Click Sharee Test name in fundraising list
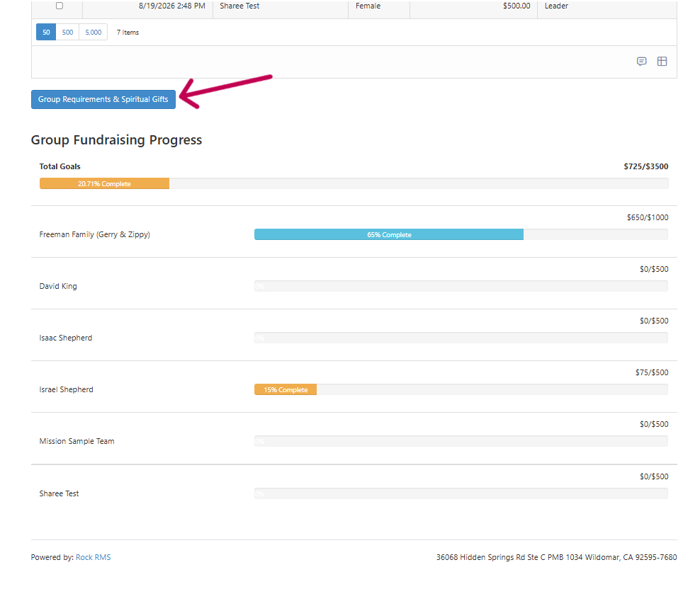This screenshot has width=700, height=589. click(59, 493)
